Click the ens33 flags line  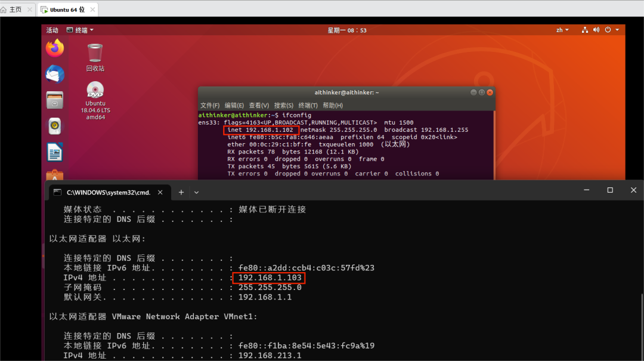(x=306, y=122)
